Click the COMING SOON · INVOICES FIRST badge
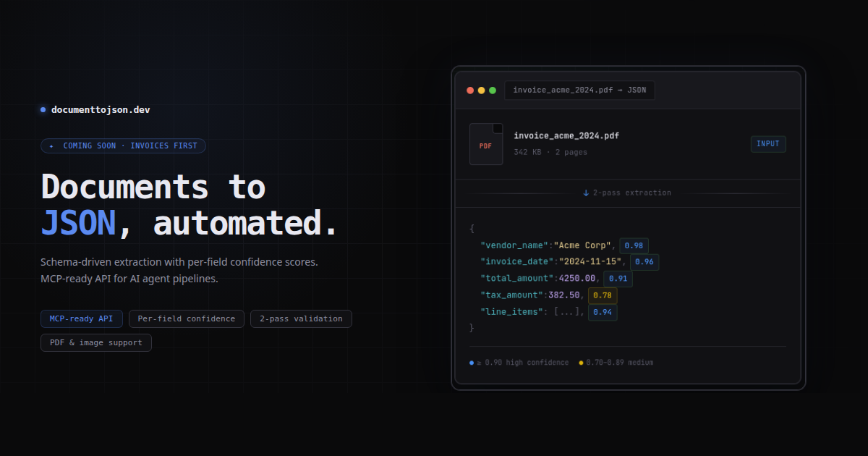 click(x=124, y=146)
